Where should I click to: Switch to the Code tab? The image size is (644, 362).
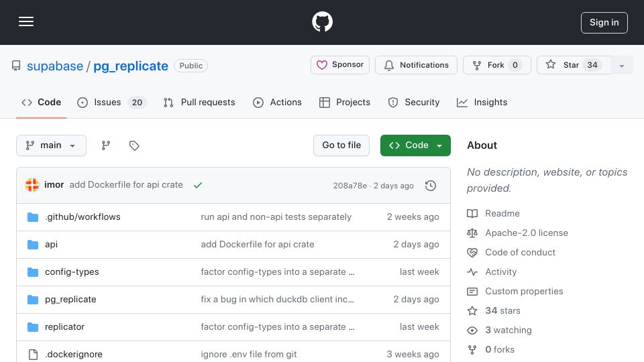tap(42, 102)
